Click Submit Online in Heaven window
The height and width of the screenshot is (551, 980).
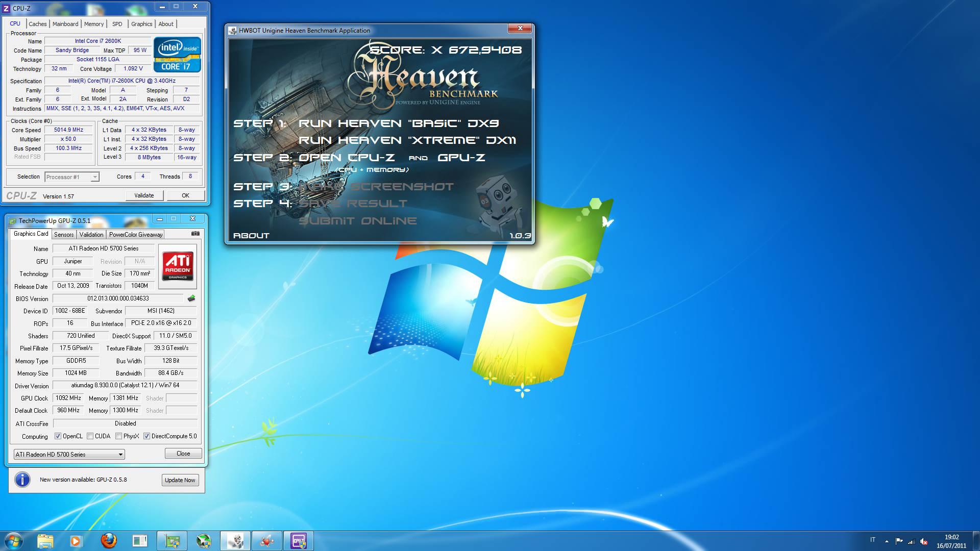tap(358, 221)
